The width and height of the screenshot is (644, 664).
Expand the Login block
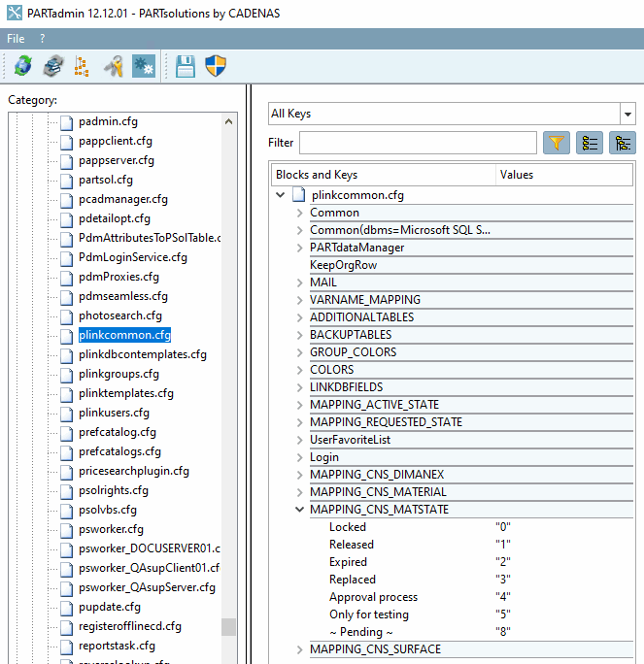click(x=299, y=457)
